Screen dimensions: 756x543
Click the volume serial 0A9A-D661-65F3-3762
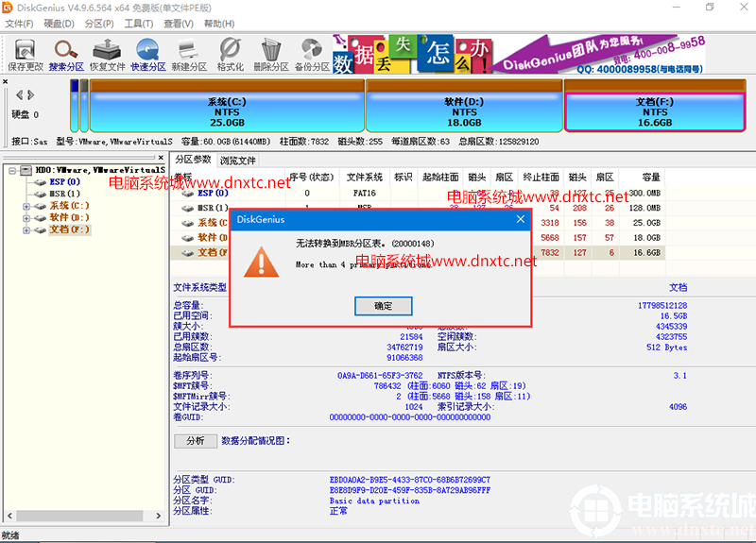tap(380, 375)
